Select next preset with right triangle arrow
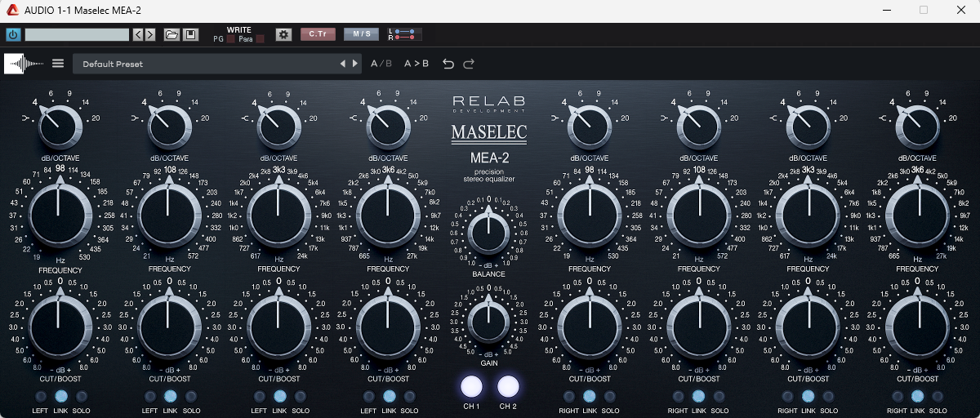980x418 pixels. (x=355, y=64)
